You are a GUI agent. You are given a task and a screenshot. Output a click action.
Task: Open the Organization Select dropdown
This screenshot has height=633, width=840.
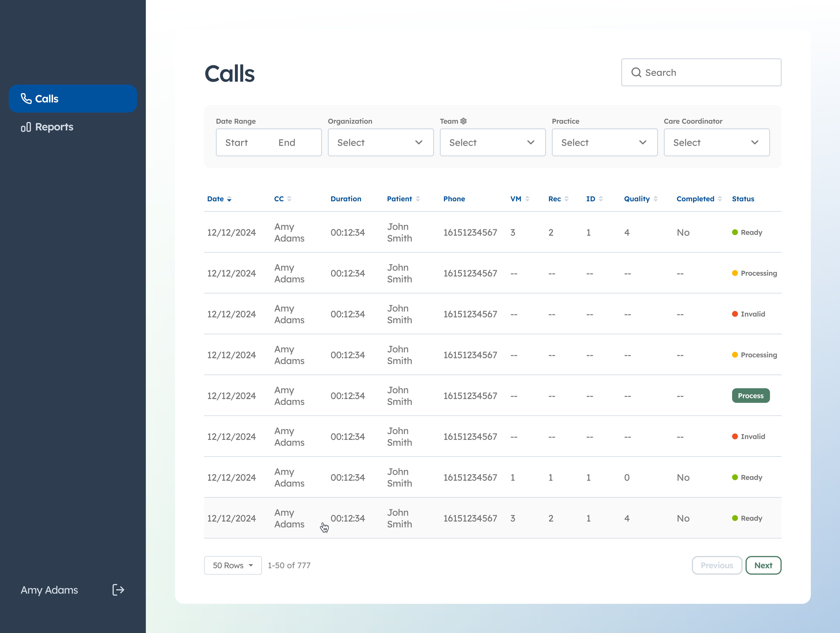point(380,142)
